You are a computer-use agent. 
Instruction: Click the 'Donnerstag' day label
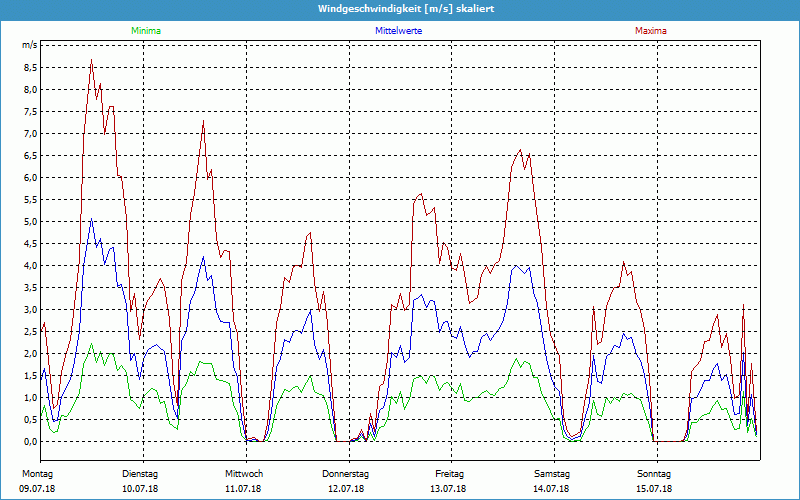click(345, 474)
